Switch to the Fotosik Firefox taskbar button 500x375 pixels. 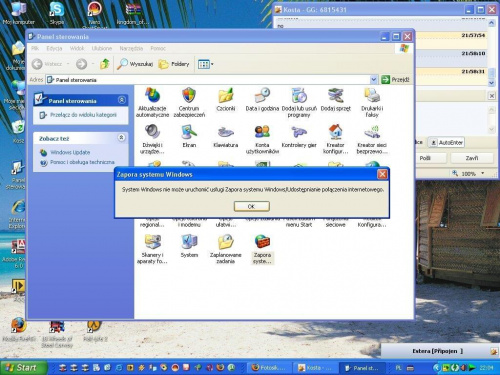click(x=269, y=368)
